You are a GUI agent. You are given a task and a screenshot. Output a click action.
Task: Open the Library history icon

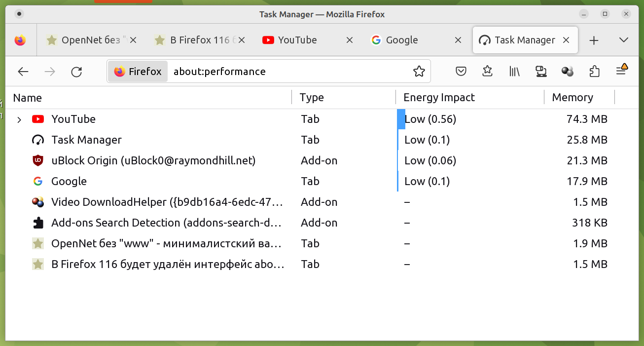pos(514,72)
